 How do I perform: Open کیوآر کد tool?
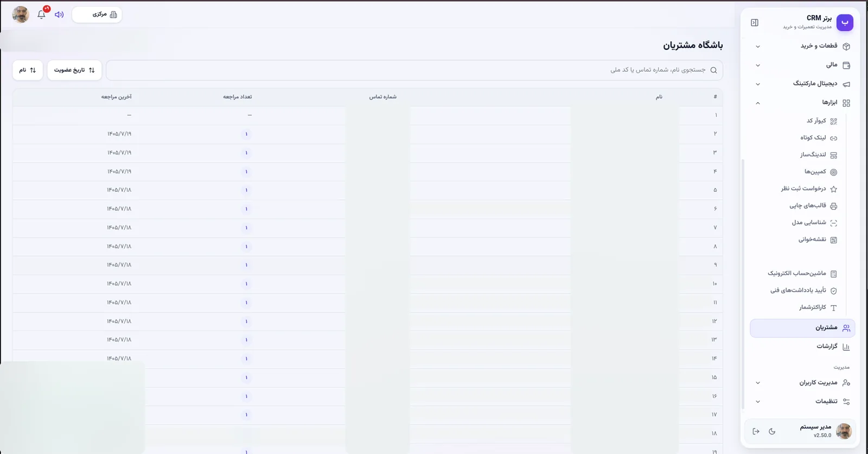click(x=816, y=121)
